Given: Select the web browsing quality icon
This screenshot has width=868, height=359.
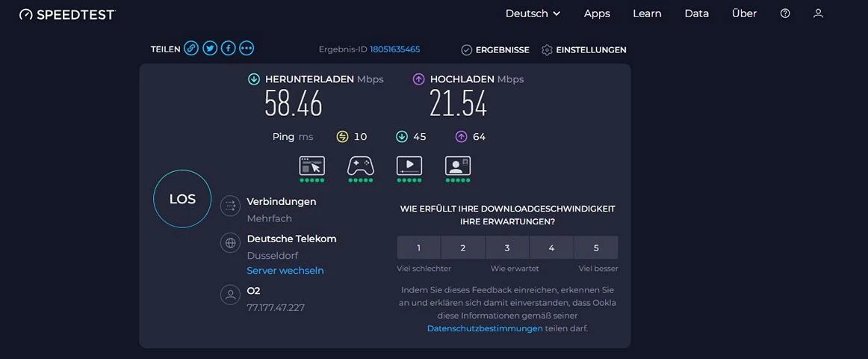Looking at the screenshot, I should coord(312,166).
